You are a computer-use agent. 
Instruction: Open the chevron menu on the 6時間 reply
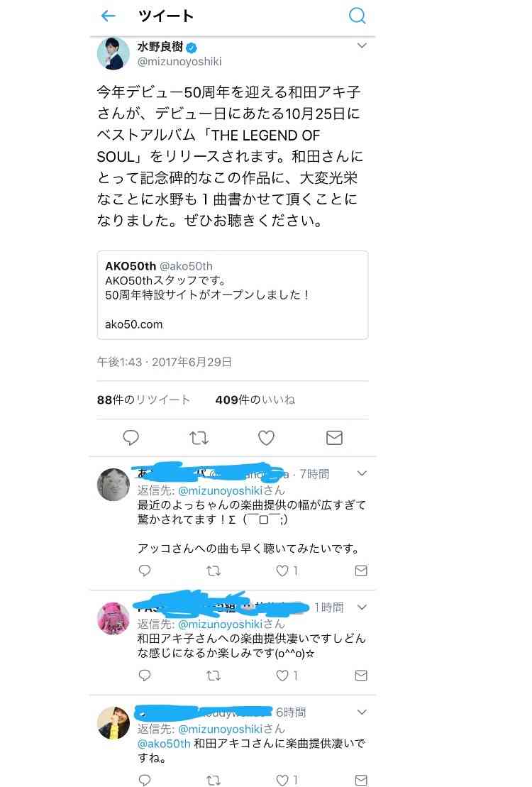click(362, 712)
